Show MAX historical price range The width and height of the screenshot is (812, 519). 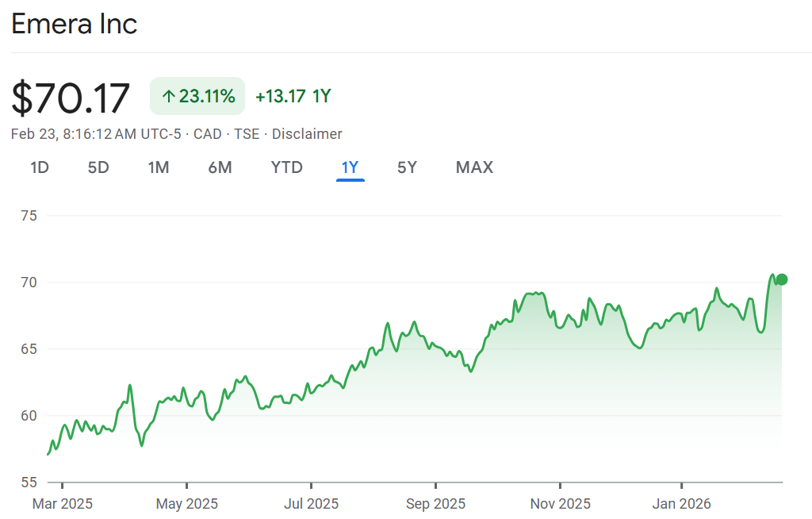[474, 167]
